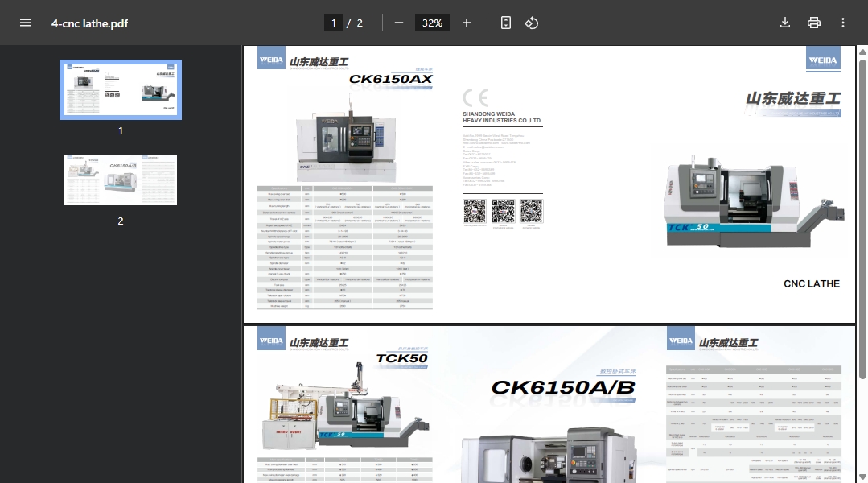Rotate the document counterclockwise
Screen dimensions: 868x483
(532, 23)
